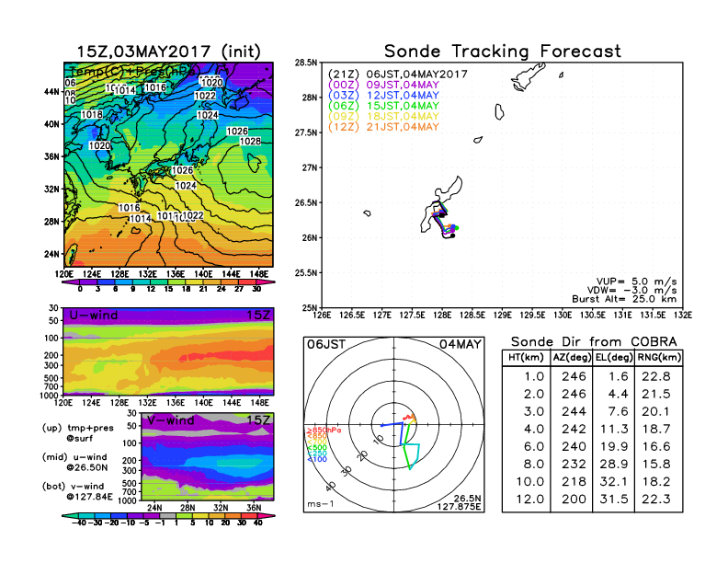Select the orange '(12Z) 21JST,04MAY' legend entry

383,127
